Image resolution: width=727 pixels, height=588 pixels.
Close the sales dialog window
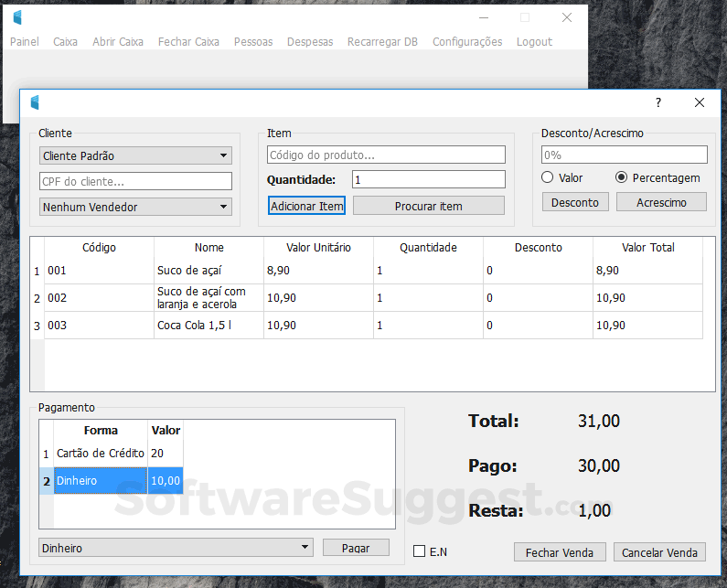[700, 102]
